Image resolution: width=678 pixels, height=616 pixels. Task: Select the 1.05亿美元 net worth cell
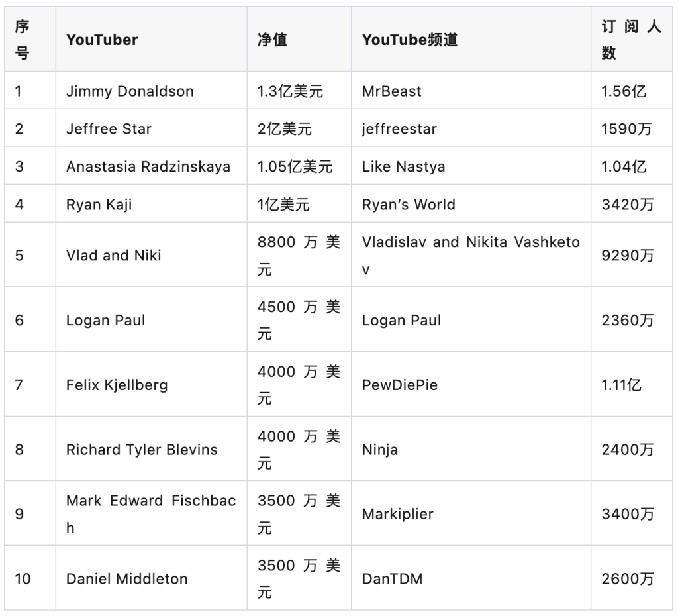click(299, 166)
